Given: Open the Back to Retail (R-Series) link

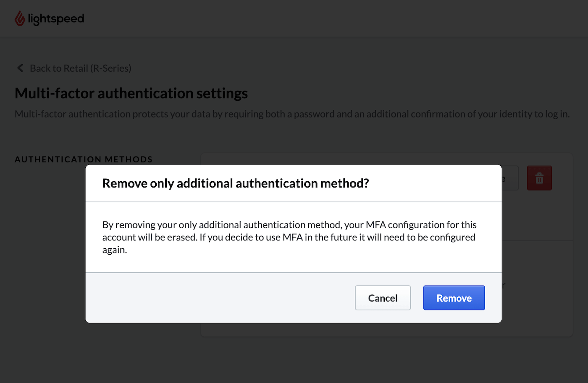Looking at the screenshot, I should (80, 68).
